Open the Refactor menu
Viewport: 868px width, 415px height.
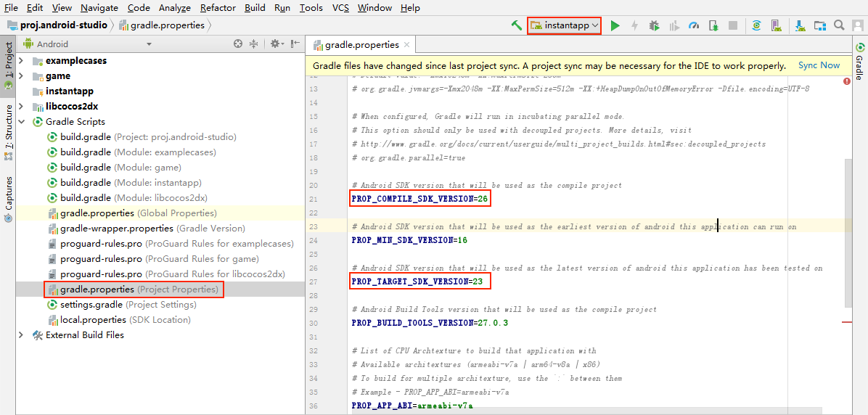(x=218, y=8)
